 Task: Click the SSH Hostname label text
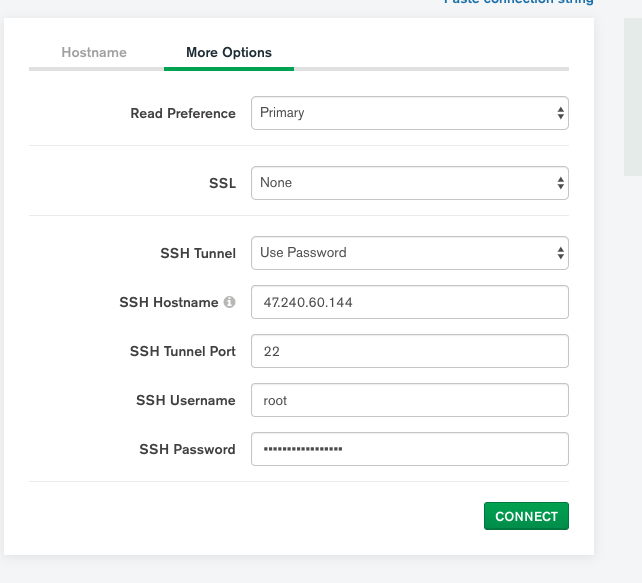[168, 303]
